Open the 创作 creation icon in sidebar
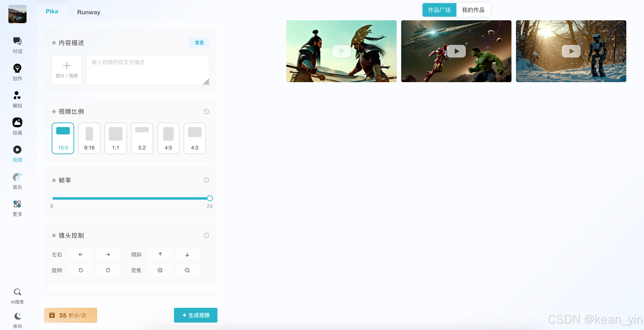This screenshot has width=644, height=330. click(x=17, y=68)
